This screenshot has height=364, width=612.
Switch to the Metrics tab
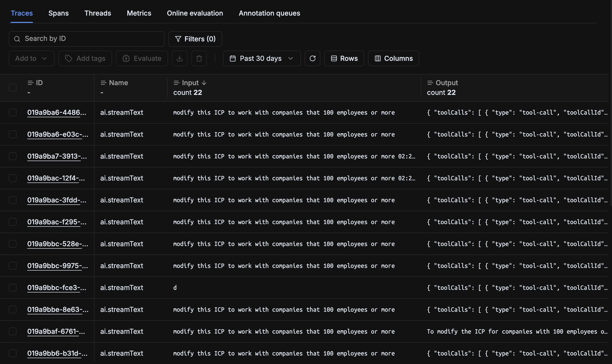click(x=139, y=13)
